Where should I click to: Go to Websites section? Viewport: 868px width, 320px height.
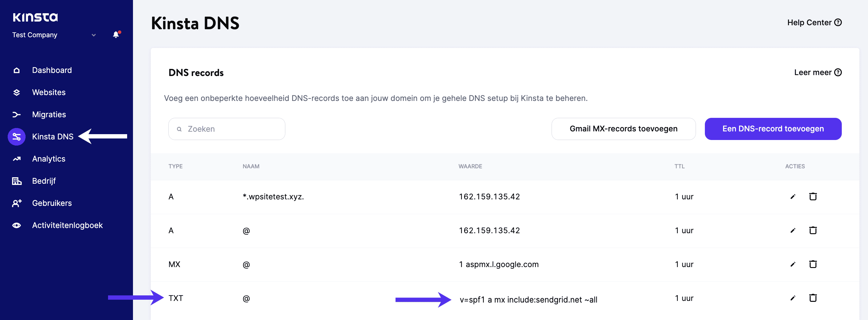click(49, 93)
